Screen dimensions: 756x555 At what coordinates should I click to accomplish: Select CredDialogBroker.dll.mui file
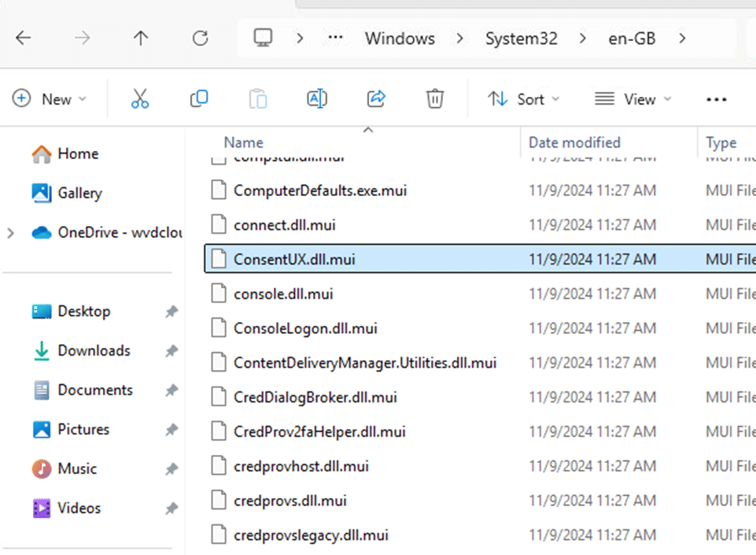click(x=315, y=398)
